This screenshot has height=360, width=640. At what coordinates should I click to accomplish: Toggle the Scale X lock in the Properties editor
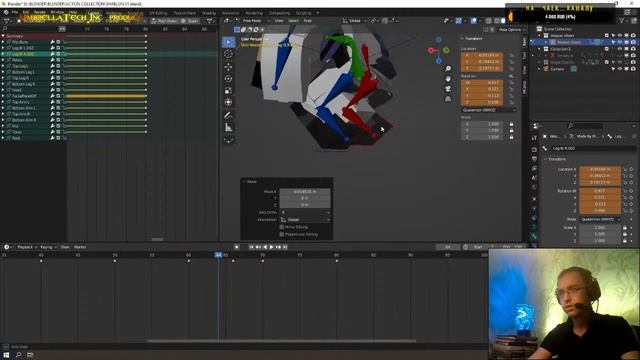click(624, 228)
